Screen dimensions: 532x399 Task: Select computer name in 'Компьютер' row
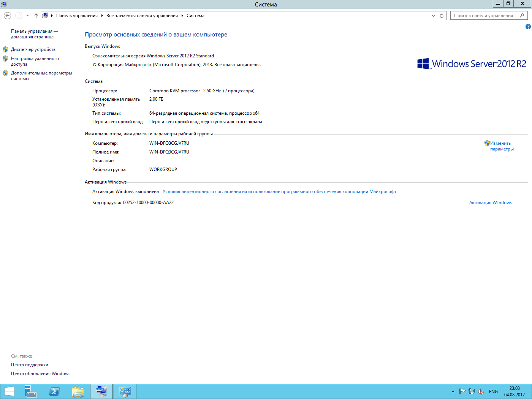(x=169, y=143)
